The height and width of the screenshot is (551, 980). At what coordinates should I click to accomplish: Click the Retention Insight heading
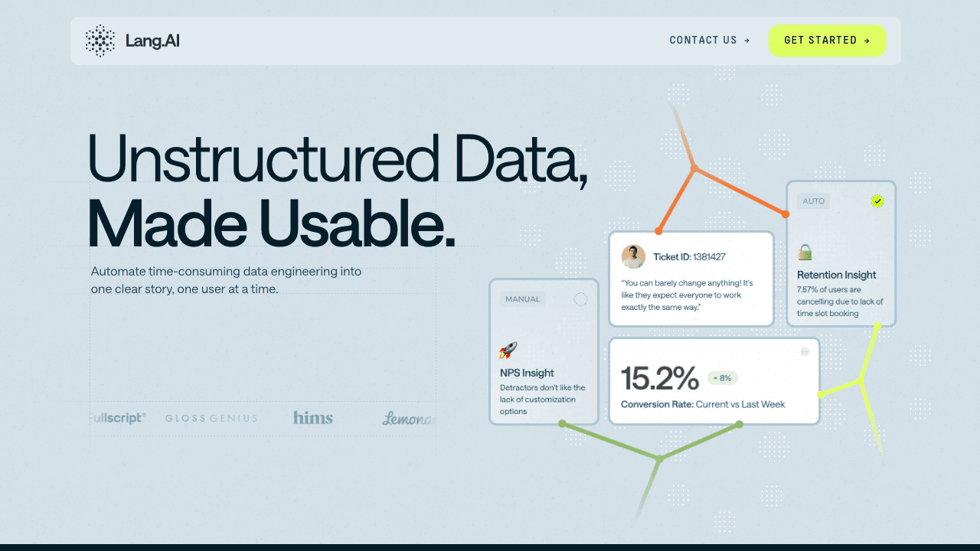click(x=836, y=275)
